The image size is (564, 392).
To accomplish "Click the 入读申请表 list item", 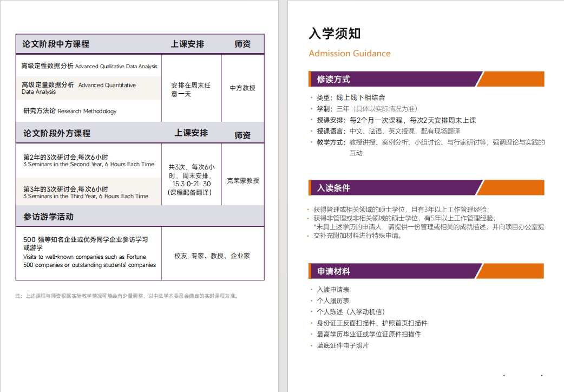I will click(x=333, y=290).
